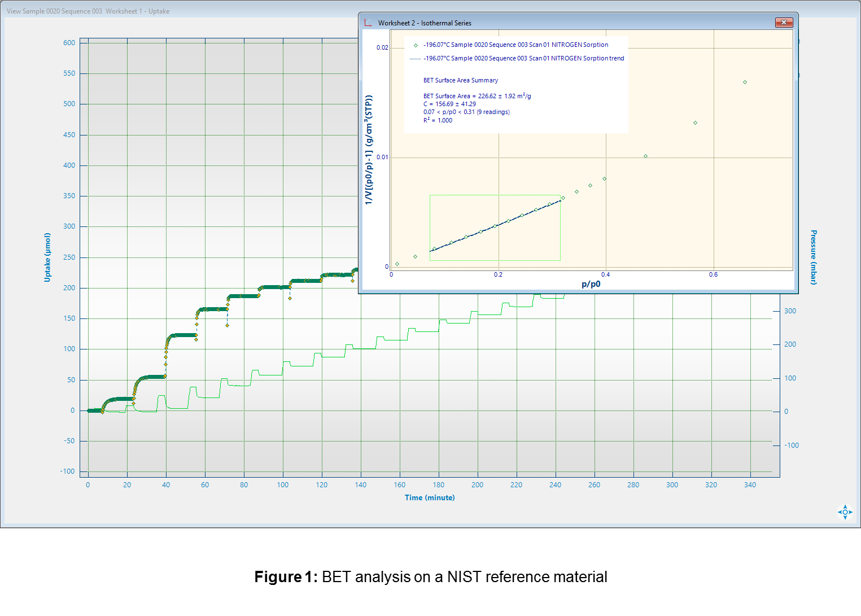
Task: Select the highest p/p0 data point diamond
Action: (x=745, y=82)
